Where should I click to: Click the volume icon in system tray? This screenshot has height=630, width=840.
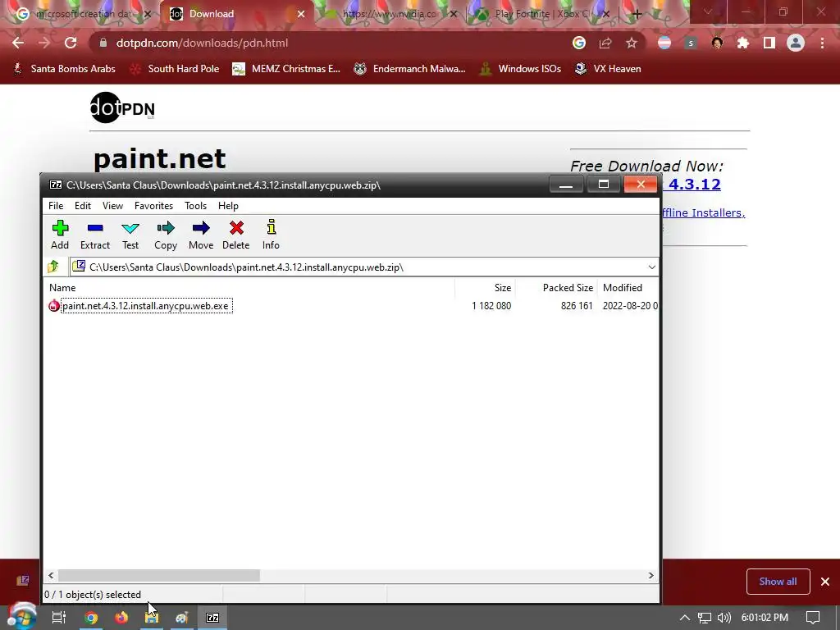(x=724, y=618)
